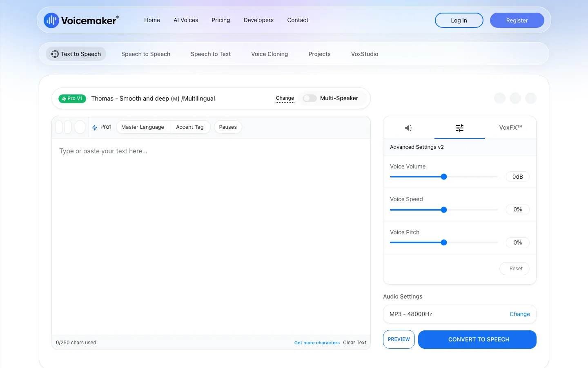Click the Register button
This screenshot has height=368, width=588.
click(517, 20)
